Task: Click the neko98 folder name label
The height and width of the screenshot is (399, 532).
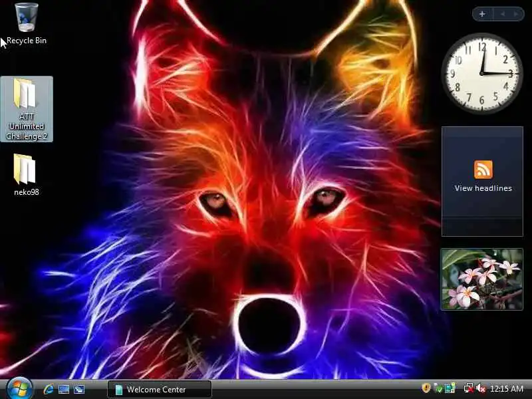Action: click(x=27, y=192)
